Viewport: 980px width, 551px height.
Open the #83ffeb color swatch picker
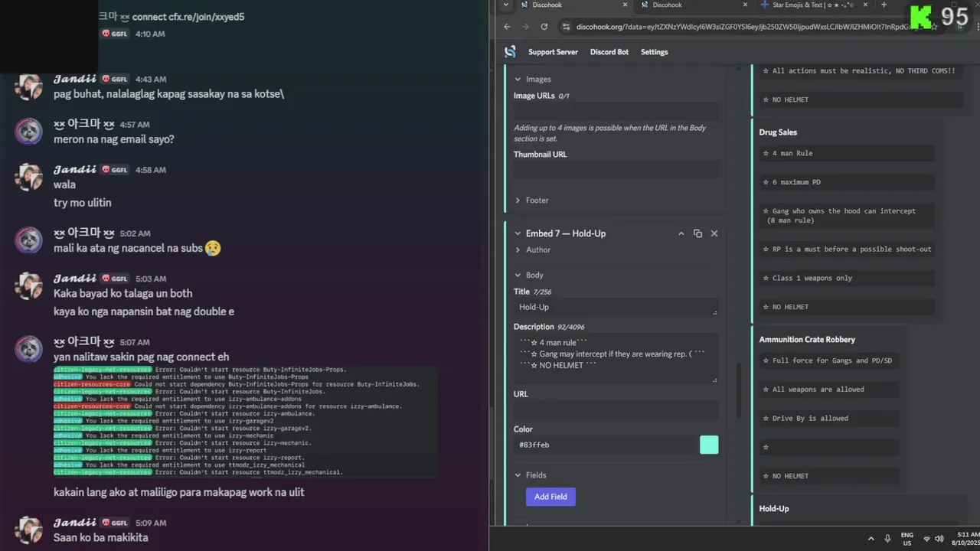click(x=709, y=445)
